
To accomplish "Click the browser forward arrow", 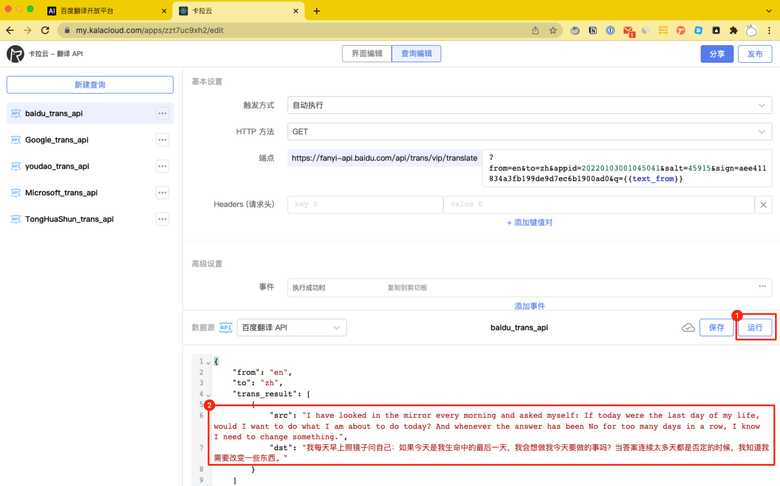I will tap(27, 30).
